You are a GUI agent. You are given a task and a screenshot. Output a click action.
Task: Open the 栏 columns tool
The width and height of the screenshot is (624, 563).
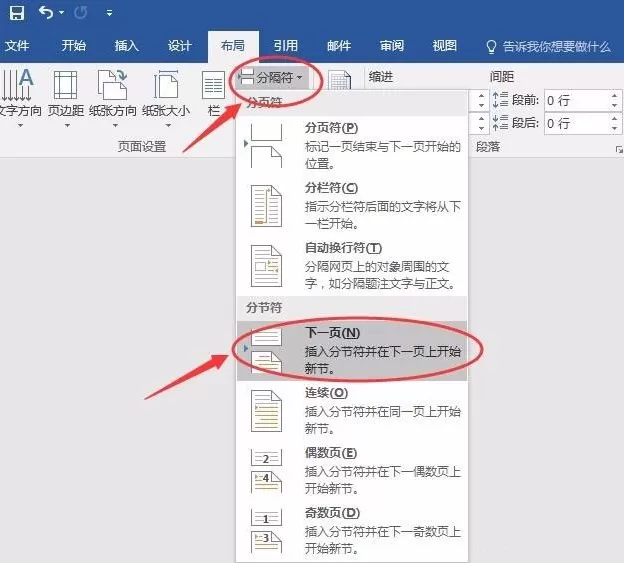coord(214,94)
